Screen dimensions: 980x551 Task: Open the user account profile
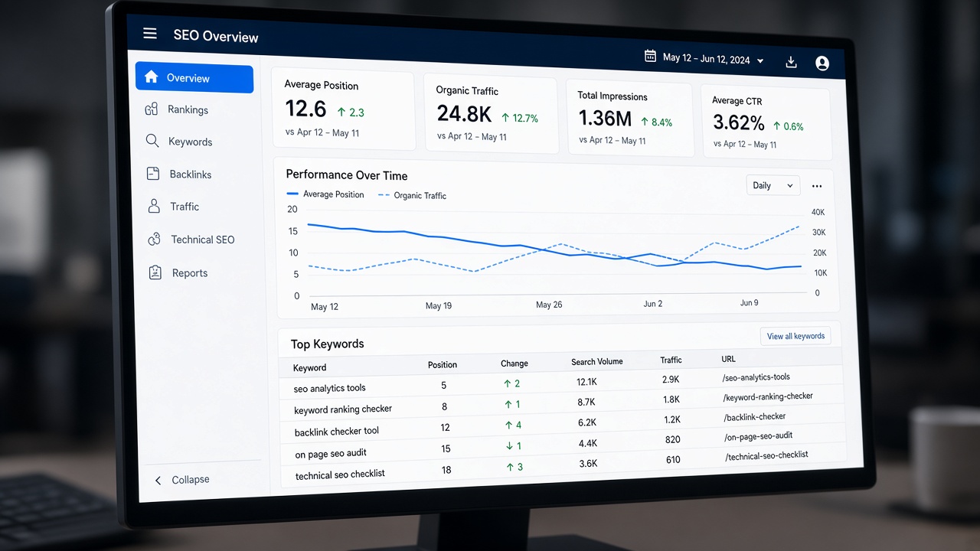coord(822,64)
